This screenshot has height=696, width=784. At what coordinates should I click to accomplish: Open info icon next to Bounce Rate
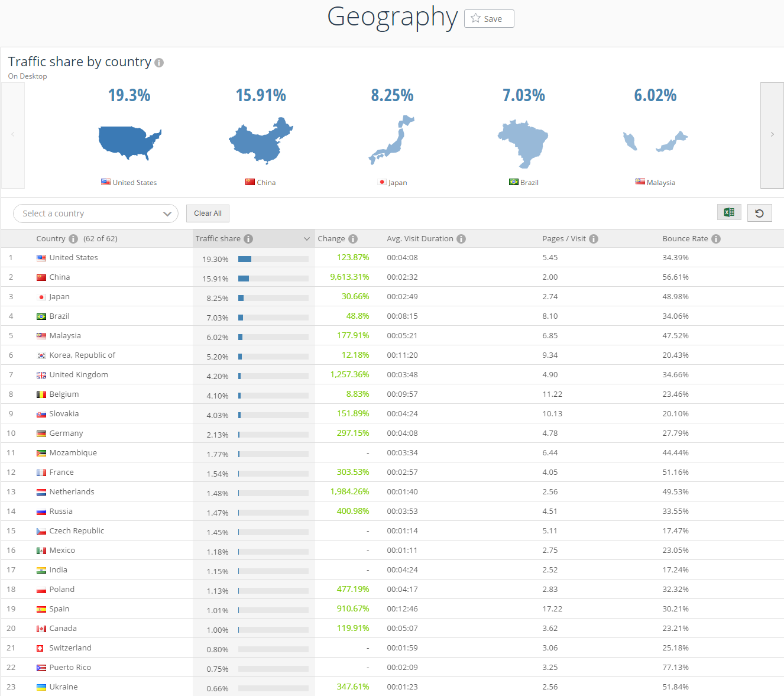coord(716,239)
